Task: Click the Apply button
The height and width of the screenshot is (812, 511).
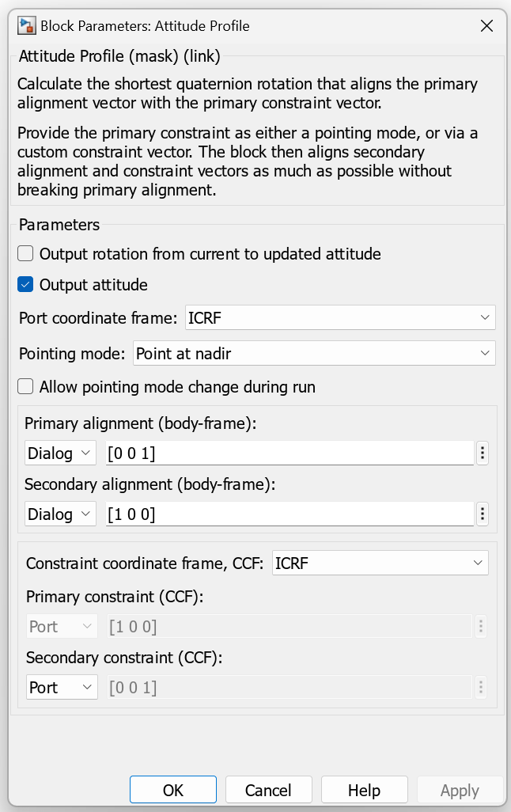Action: tap(460, 790)
